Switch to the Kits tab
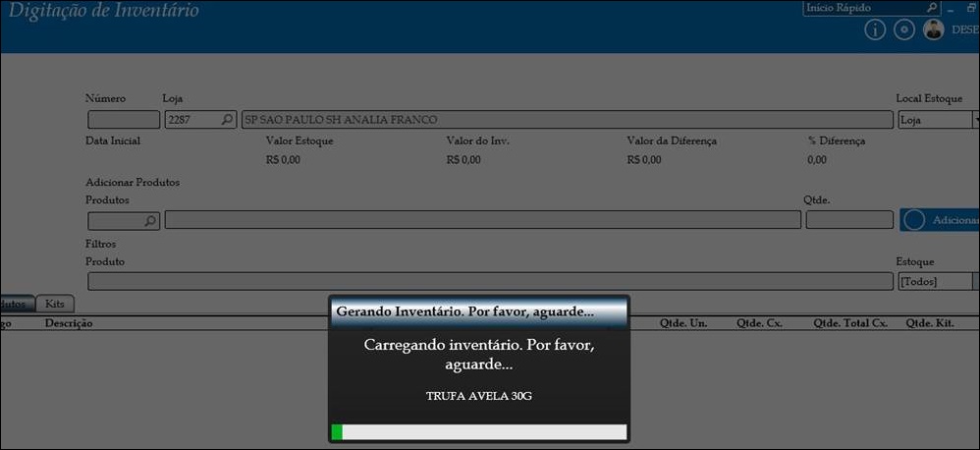The width and height of the screenshot is (980, 450). point(55,304)
